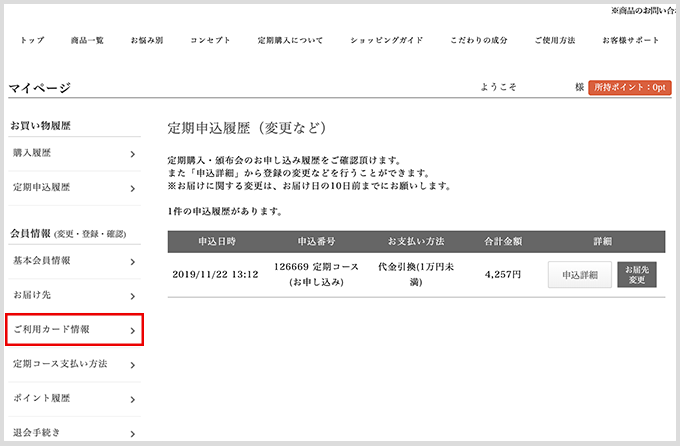This screenshot has width=680, height=446.
Task: Open 定期申込履歴 in the sidebar
Action: 74,188
